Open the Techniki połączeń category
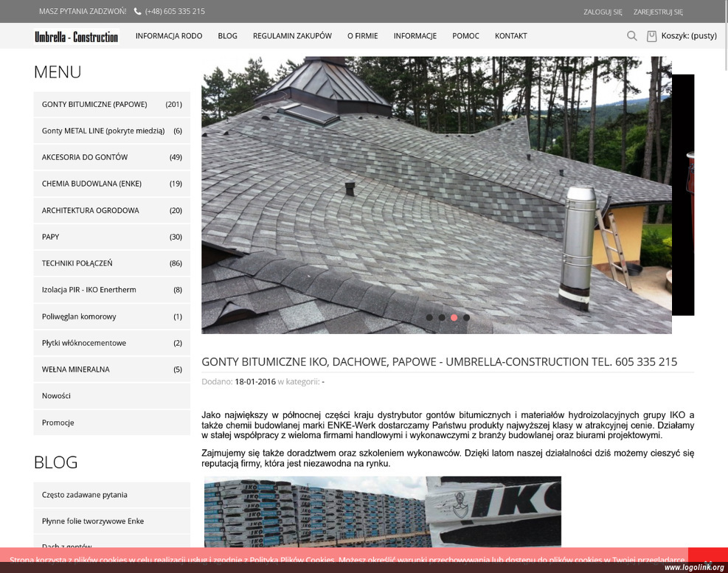Screen dimensions: 728x573 112,263
